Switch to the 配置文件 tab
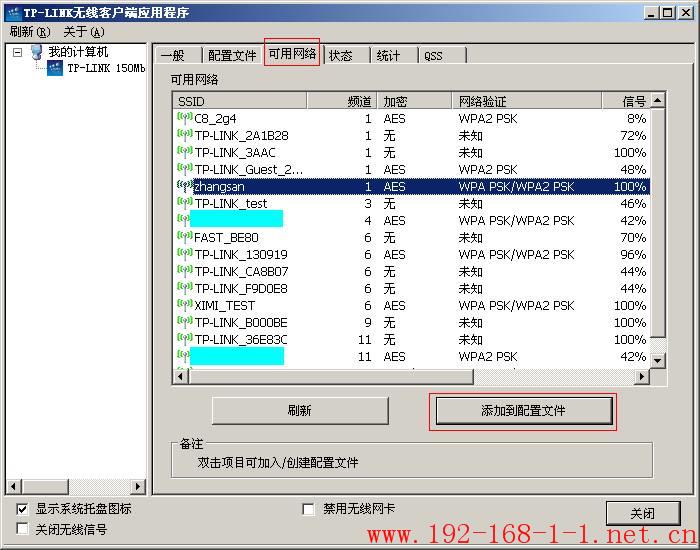This screenshot has height=550, width=700. coord(232,55)
